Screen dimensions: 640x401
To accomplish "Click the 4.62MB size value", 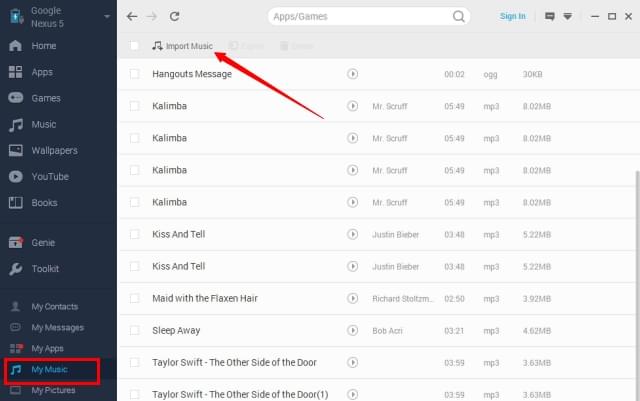I will (x=537, y=331).
